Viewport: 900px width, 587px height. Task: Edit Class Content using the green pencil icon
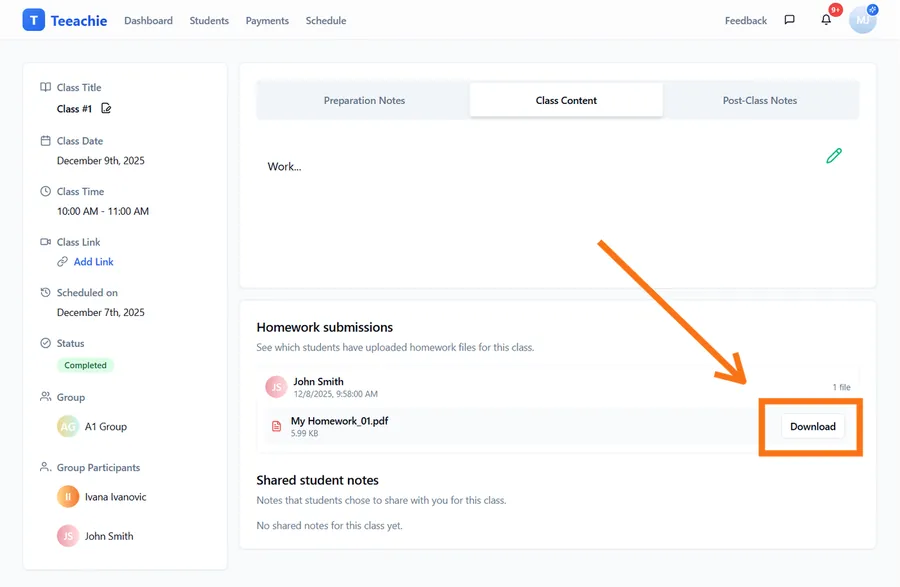834,156
